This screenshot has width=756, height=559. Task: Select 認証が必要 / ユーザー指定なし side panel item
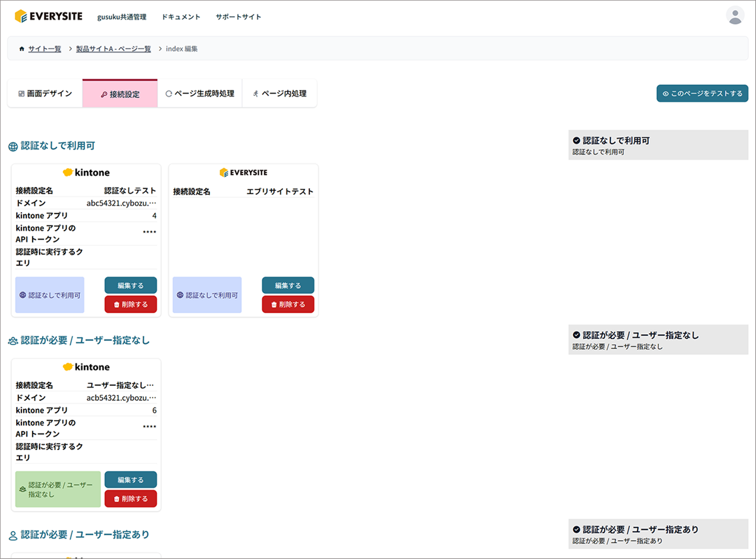click(x=658, y=339)
